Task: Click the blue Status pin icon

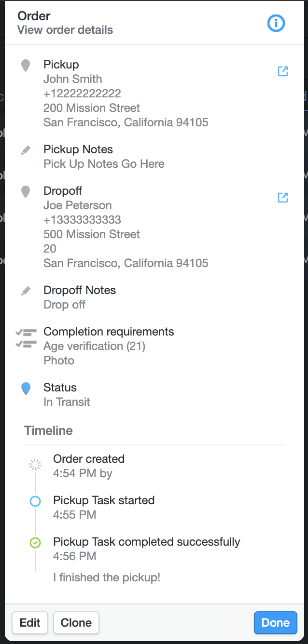Action: (26, 389)
